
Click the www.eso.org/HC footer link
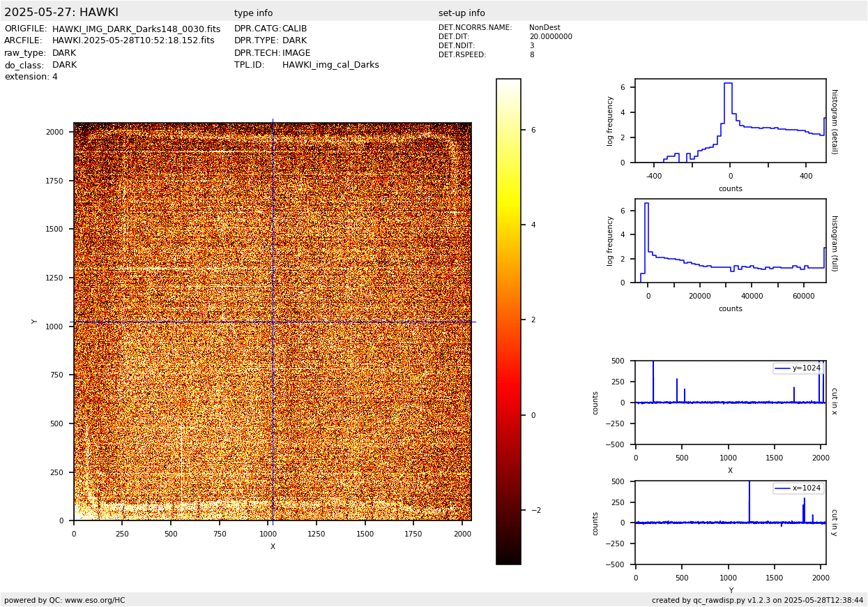pos(95,600)
